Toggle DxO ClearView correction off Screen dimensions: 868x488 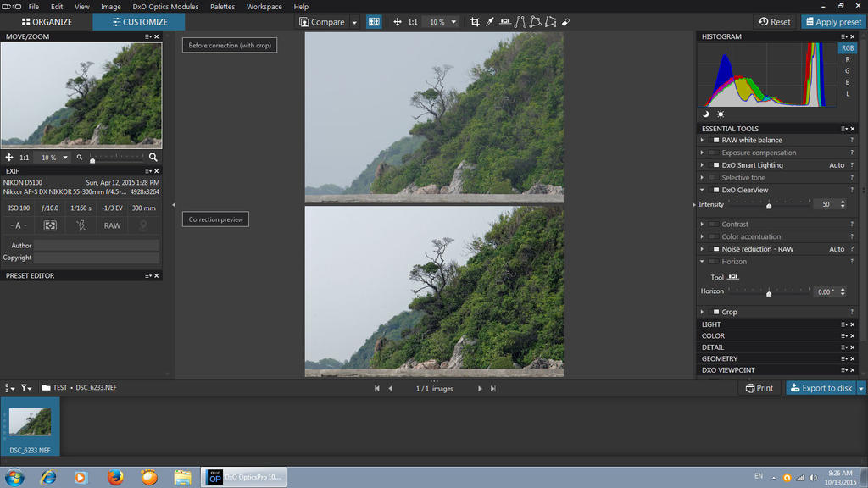tap(716, 190)
